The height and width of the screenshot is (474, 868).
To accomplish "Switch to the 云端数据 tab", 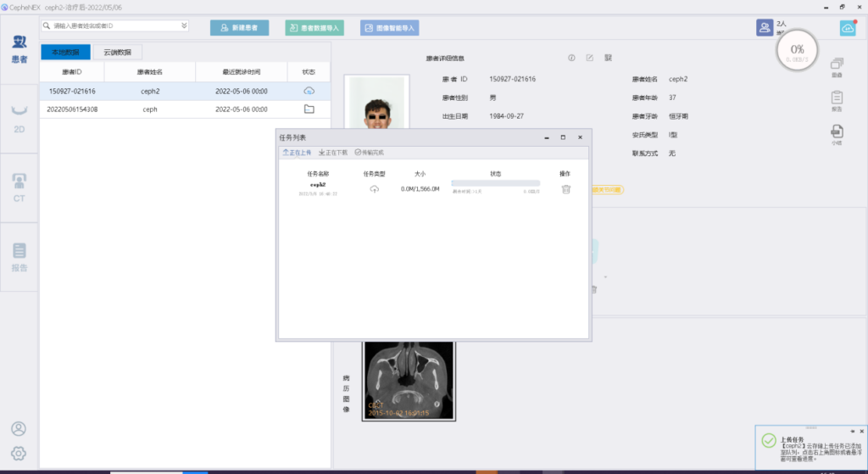I will [117, 52].
